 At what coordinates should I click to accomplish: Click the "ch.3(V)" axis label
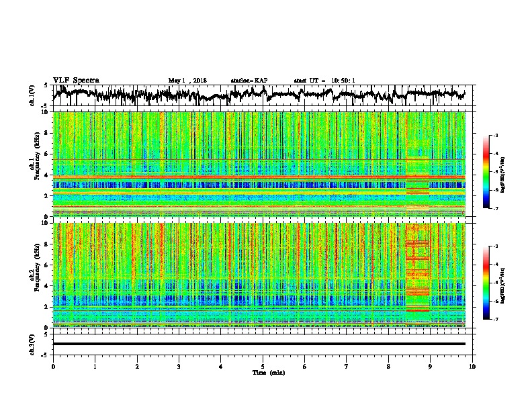pos(32,345)
